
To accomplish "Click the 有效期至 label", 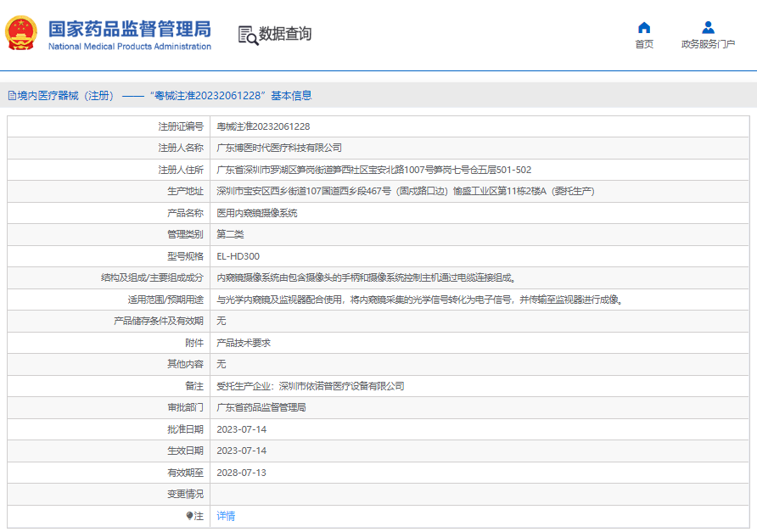I will (185, 473).
